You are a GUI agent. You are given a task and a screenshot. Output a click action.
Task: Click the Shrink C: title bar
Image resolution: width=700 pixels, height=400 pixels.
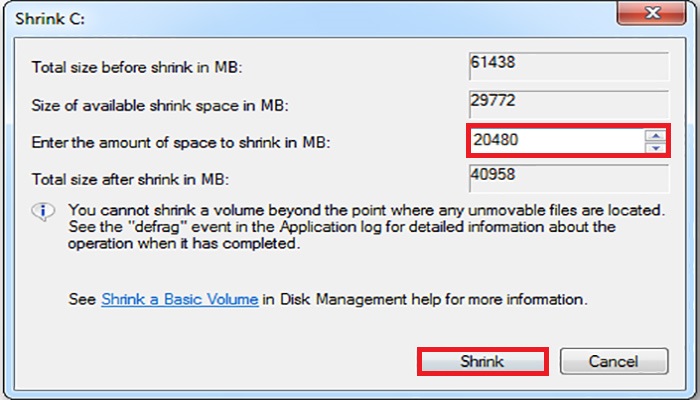pyautogui.click(x=300, y=14)
